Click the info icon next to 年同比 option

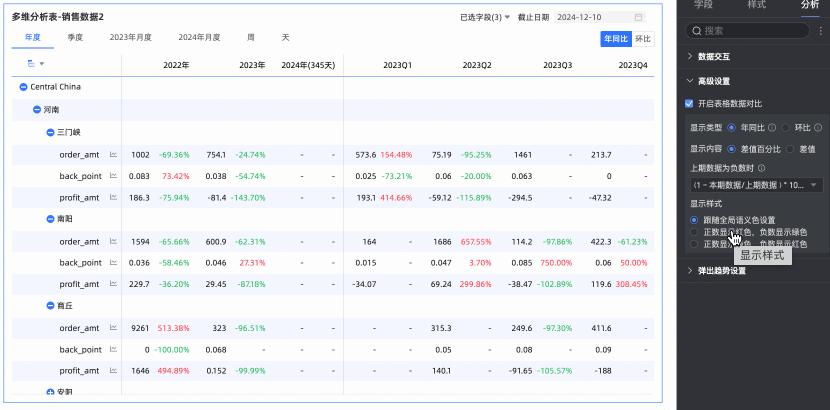pos(774,128)
